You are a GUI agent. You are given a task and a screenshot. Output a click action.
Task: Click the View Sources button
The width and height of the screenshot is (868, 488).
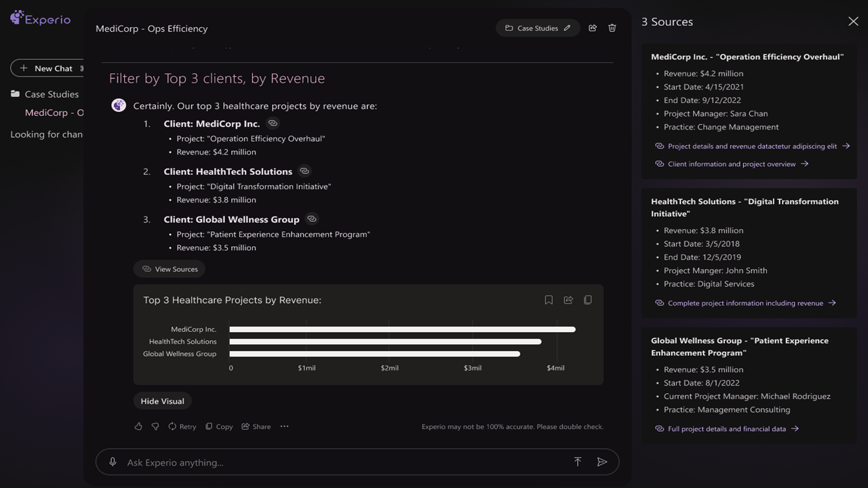tap(170, 269)
